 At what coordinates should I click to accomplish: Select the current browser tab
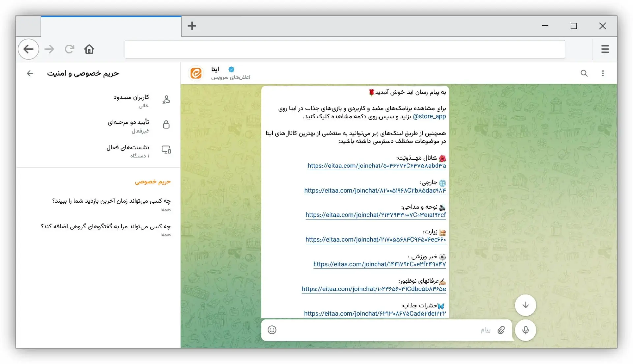coord(111,26)
